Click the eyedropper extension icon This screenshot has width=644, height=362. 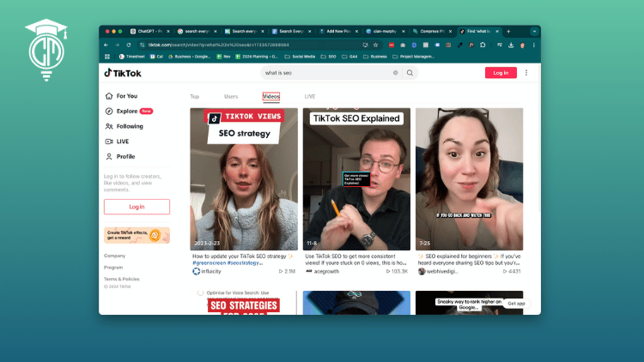pyautogui.click(x=460, y=45)
